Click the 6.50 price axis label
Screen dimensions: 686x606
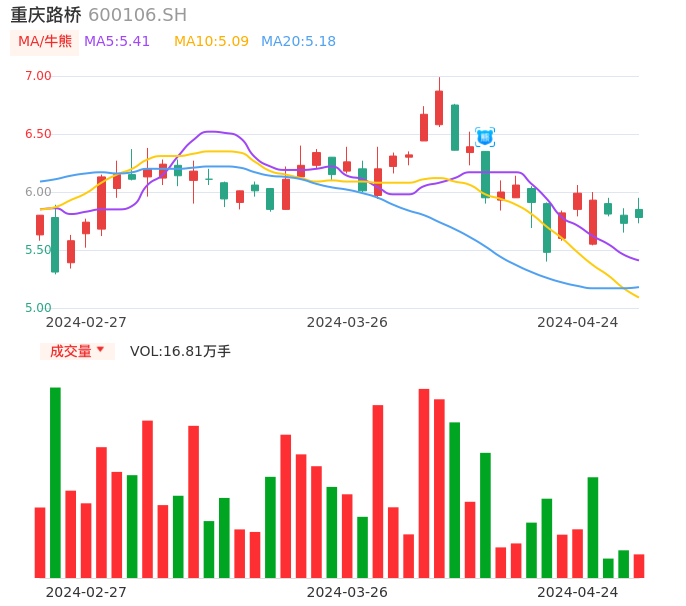pos(38,134)
